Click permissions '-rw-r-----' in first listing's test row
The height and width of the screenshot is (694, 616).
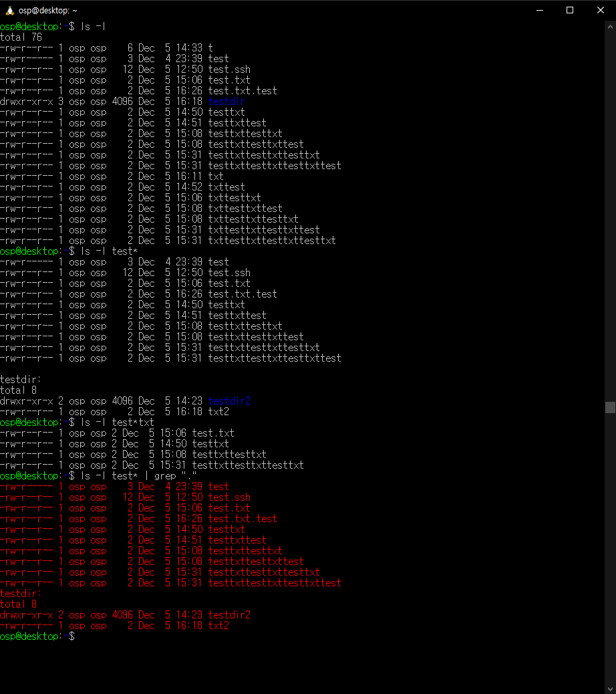coord(27,59)
